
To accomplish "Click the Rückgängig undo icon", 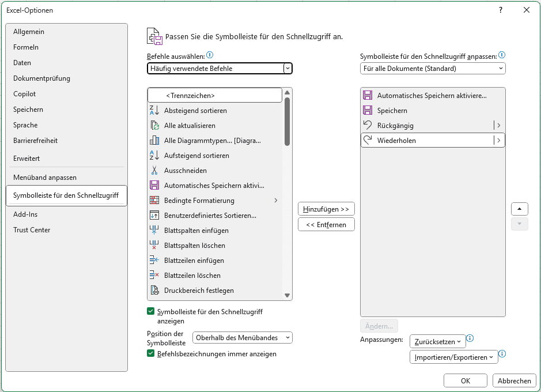I will pos(368,125).
